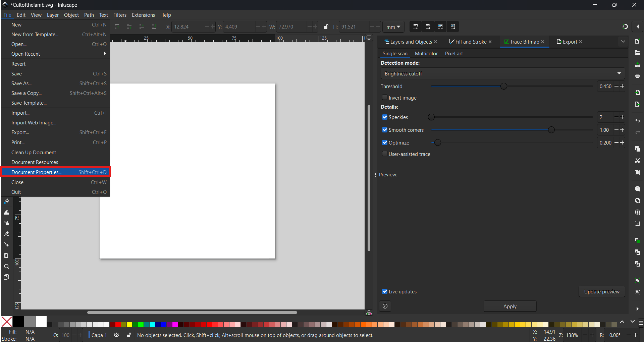Select the Paint Bucket tool

click(x=6, y=202)
